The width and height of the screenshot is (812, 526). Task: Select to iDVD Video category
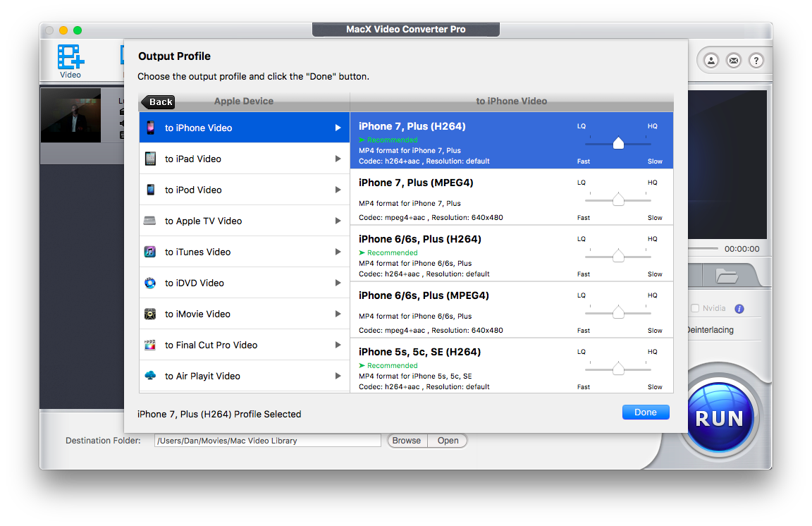coord(245,283)
